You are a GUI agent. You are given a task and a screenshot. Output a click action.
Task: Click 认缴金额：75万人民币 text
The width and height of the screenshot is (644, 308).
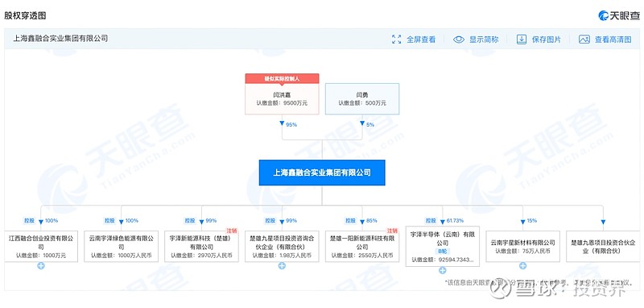point(522,251)
